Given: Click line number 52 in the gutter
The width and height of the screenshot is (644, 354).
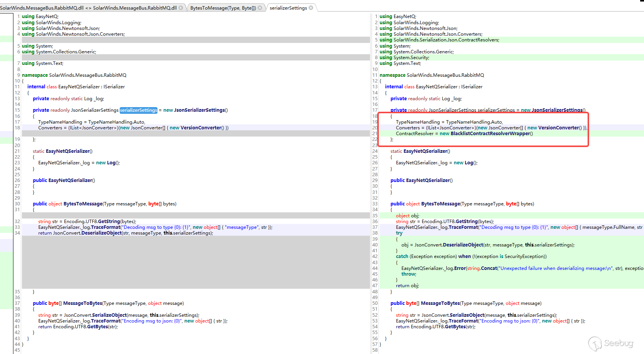Looking at the screenshot, I should coord(375,315).
